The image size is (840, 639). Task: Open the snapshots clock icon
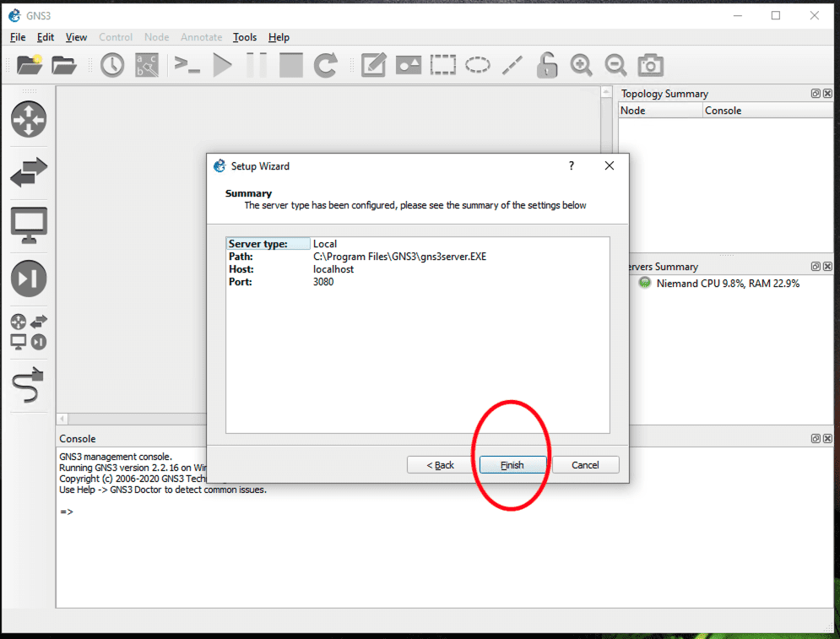click(x=112, y=65)
